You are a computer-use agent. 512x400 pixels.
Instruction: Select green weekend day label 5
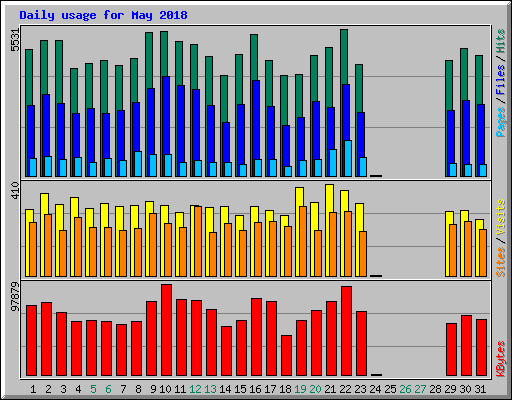[93, 389]
